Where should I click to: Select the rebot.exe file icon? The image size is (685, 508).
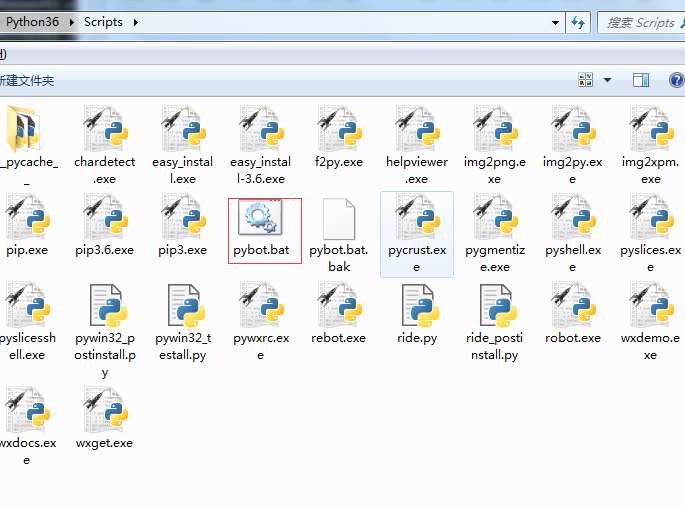(x=339, y=304)
